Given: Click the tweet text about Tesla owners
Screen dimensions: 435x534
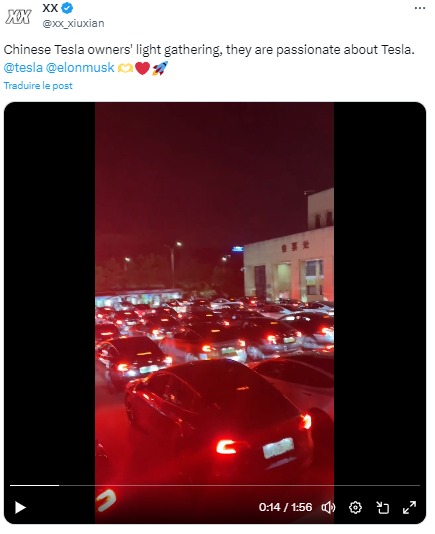Looking at the screenshot, I should pos(209,50).
